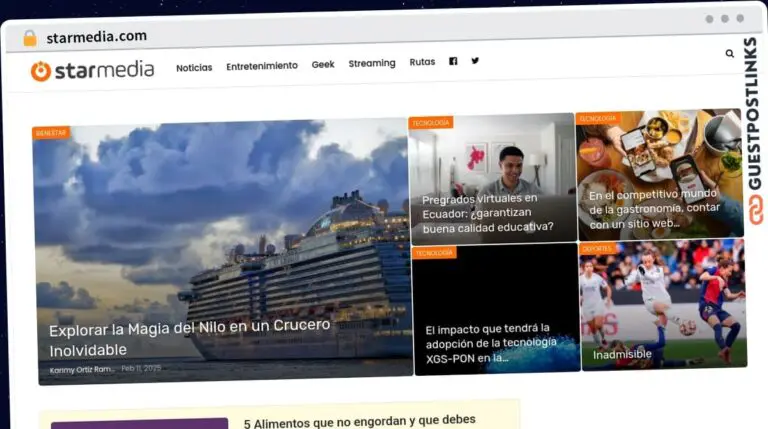Click the Deportes category tag

pos(596,247)
